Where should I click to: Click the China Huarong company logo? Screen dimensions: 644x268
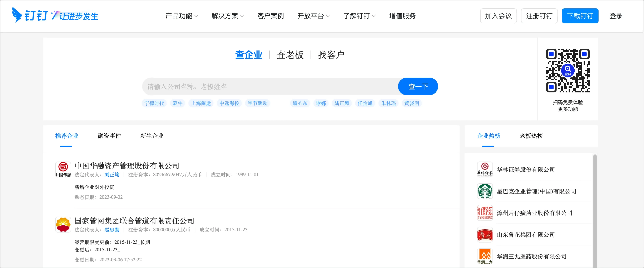63,169
